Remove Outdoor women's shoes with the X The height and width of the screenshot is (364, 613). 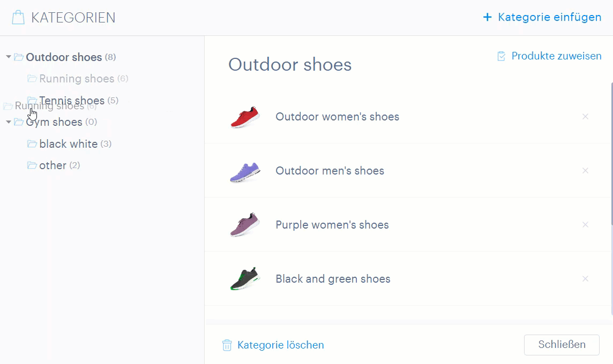click(x=585, y=117)
